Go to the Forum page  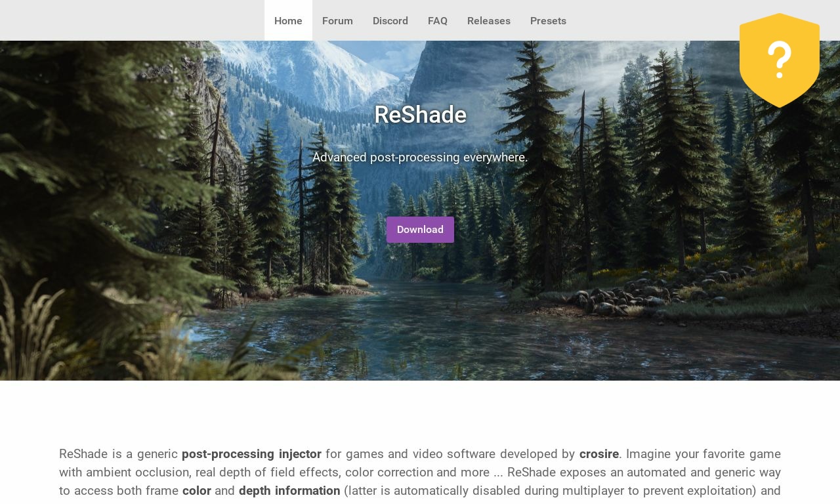(x=337, y=20)
